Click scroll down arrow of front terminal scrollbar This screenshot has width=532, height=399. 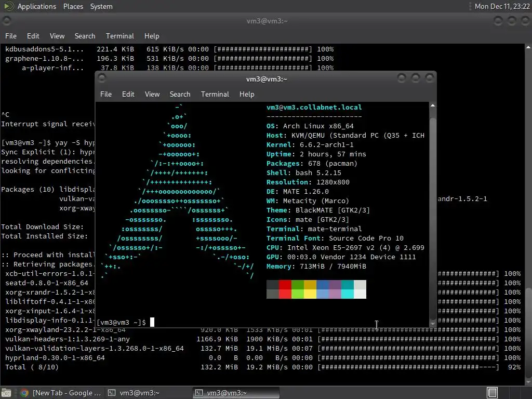433,324
